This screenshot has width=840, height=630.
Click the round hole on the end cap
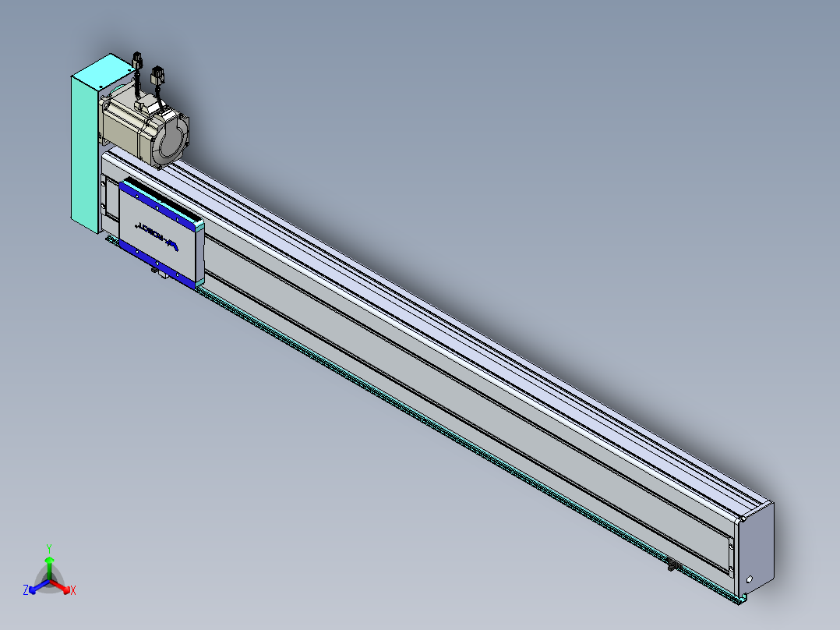point(750,579)
